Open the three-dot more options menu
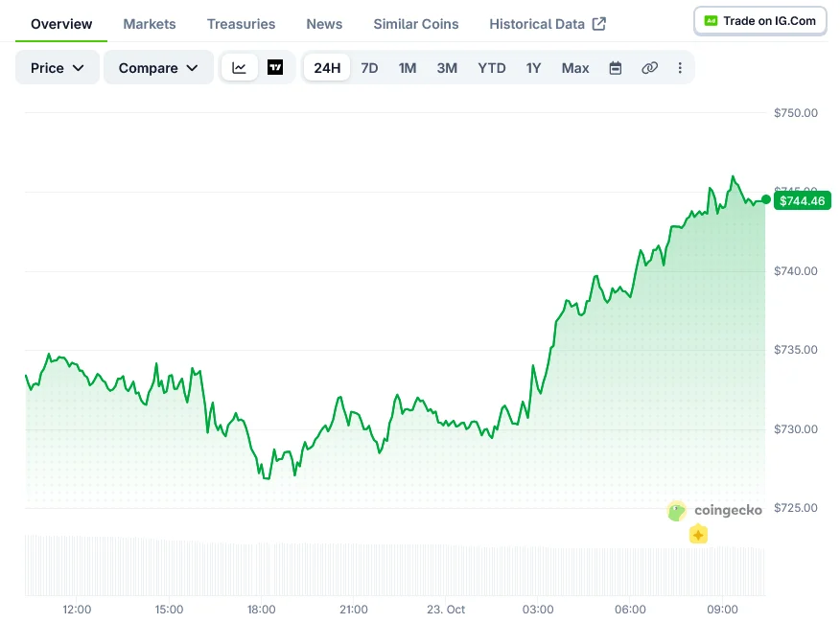 pyautogui.click(x=680, y=68)
